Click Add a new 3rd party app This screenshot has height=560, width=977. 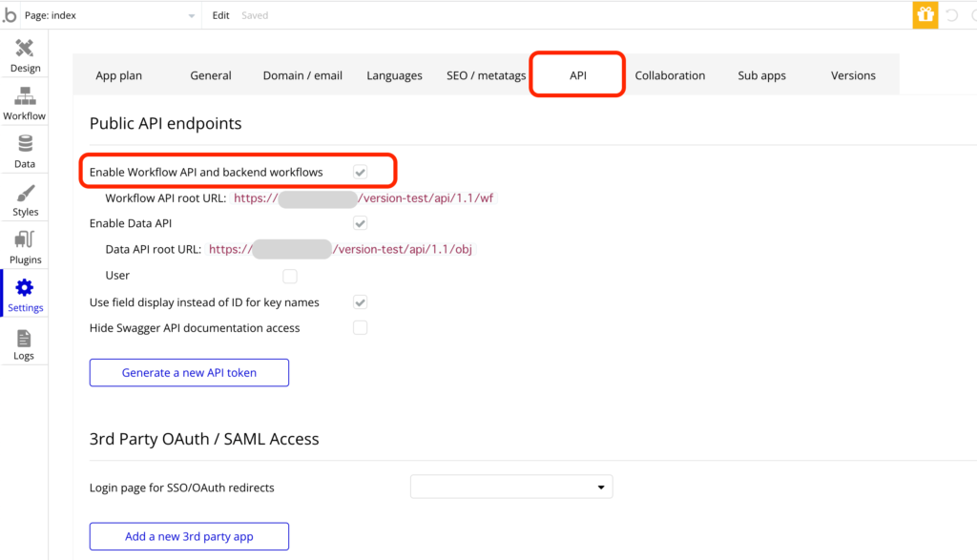[188, 536]
